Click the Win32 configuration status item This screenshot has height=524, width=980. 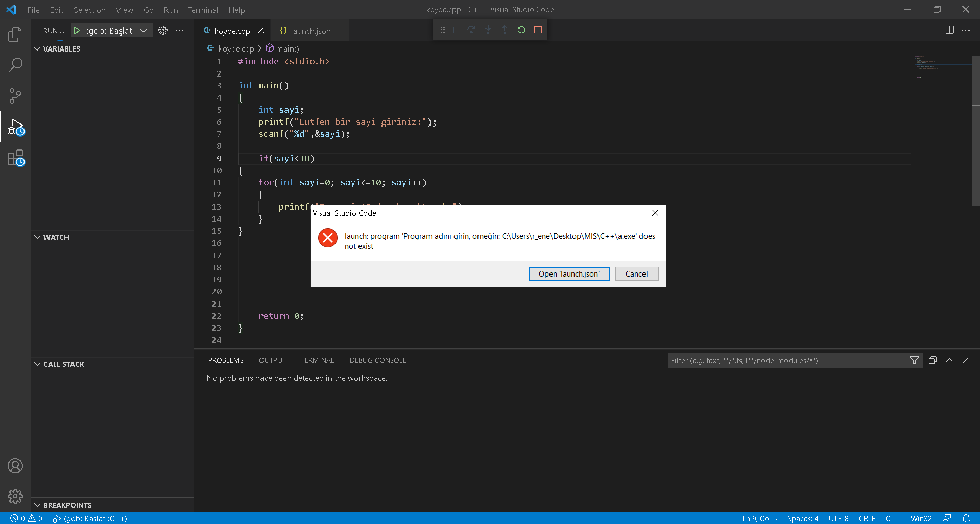click(921, 518)
